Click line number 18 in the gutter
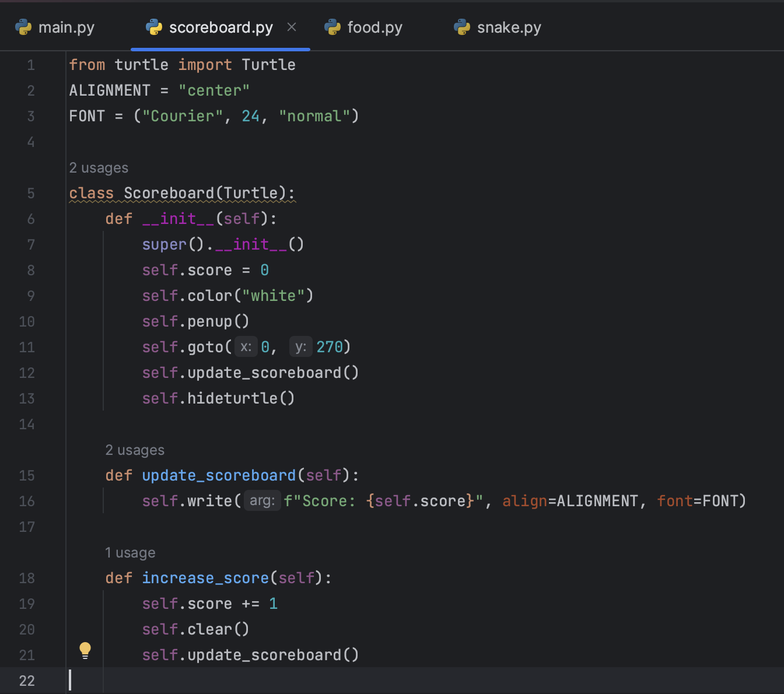The image size is (784, 694). coord(27,578)
